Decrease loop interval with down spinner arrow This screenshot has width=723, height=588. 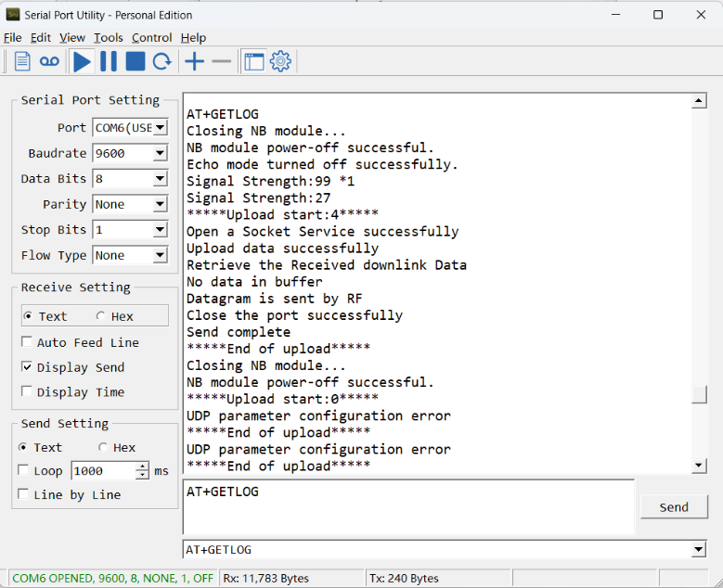[x=143, y=475]
